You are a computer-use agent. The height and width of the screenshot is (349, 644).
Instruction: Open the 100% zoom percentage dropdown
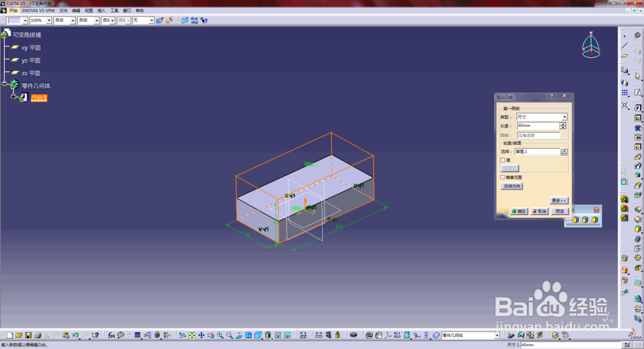click(x=49, y=20)
